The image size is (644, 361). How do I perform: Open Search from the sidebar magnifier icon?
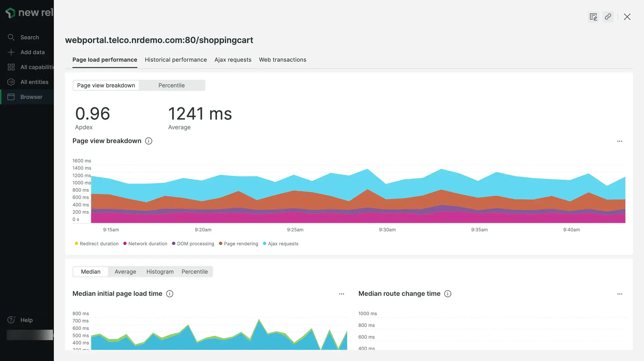[11, 37]
